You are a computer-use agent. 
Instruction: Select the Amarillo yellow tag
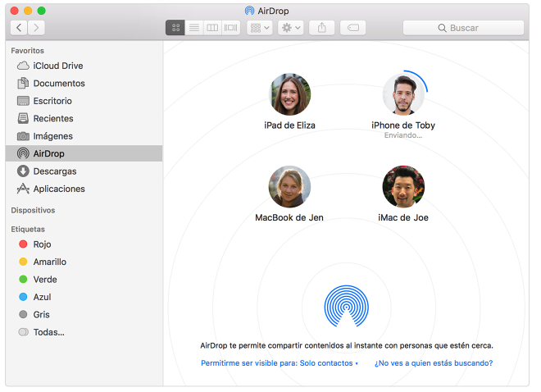84,262
